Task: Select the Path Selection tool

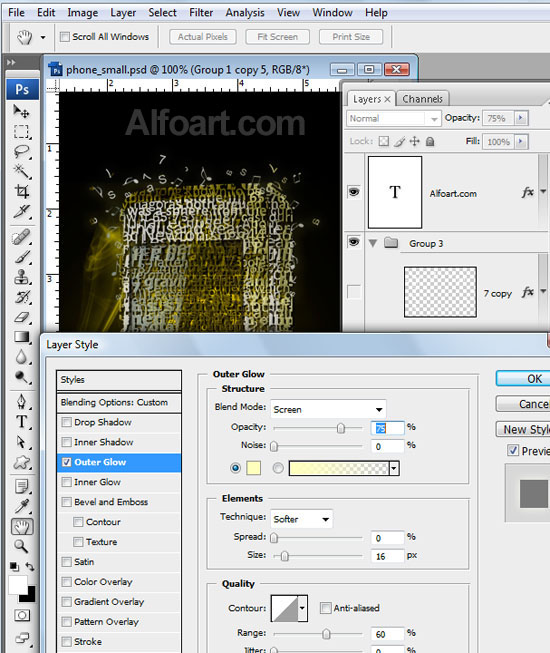Action: click(x=21, y=442)
